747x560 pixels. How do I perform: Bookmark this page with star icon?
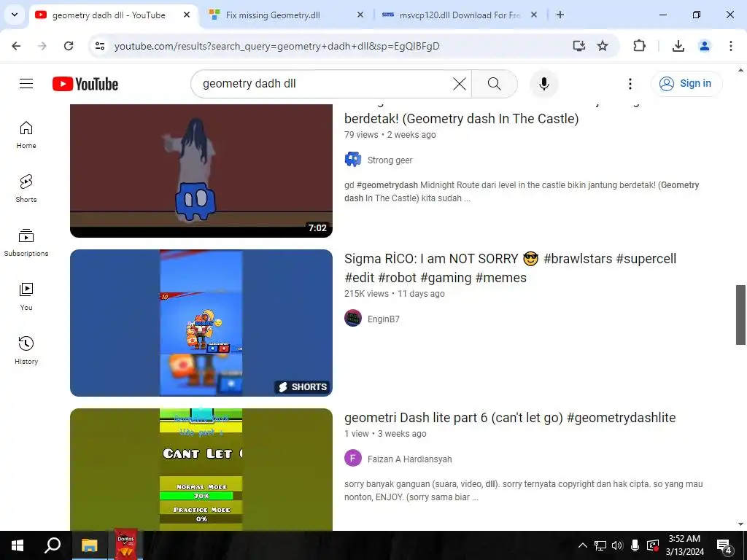pos(603,46)
